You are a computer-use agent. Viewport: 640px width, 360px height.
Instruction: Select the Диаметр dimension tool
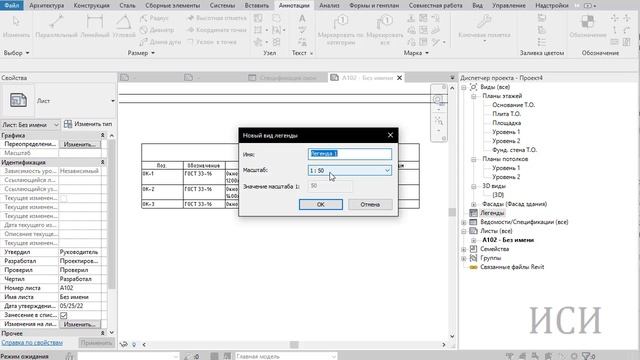click(157, 30)
